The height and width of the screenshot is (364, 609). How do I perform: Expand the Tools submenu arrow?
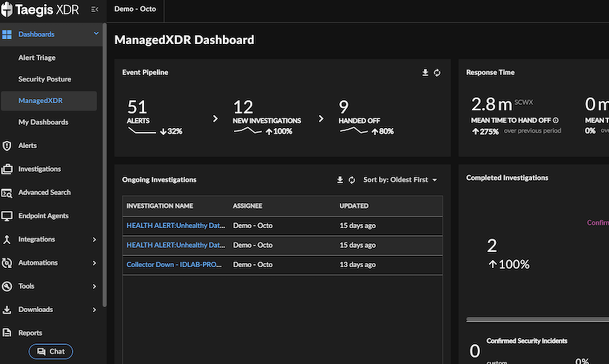click(x=94, y=286)
